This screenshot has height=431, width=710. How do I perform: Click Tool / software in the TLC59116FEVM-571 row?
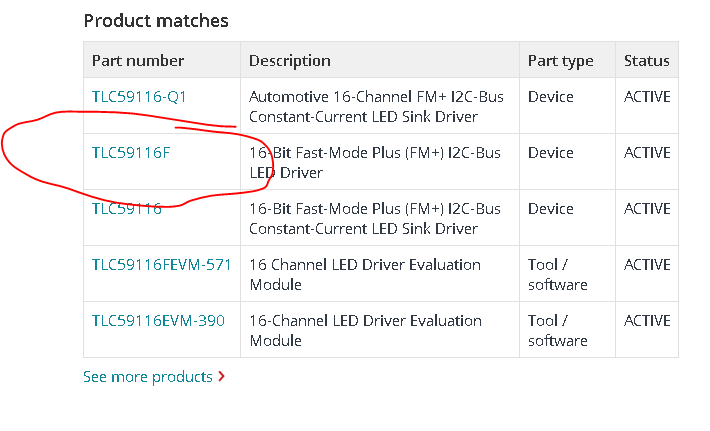click(558, 274)
